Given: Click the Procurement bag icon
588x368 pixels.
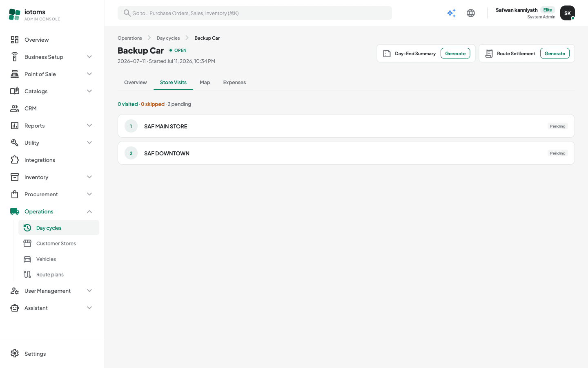Looking at the screenshot, I should 15,194.
